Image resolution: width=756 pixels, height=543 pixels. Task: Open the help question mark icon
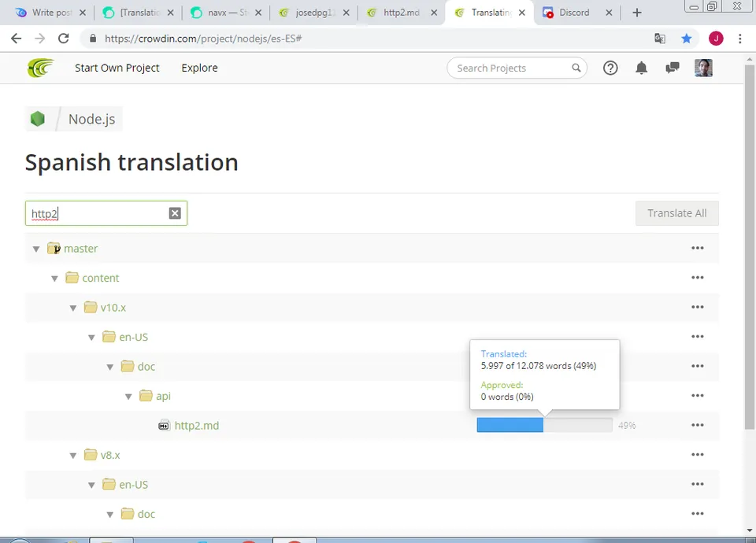[x=610, y=68]
